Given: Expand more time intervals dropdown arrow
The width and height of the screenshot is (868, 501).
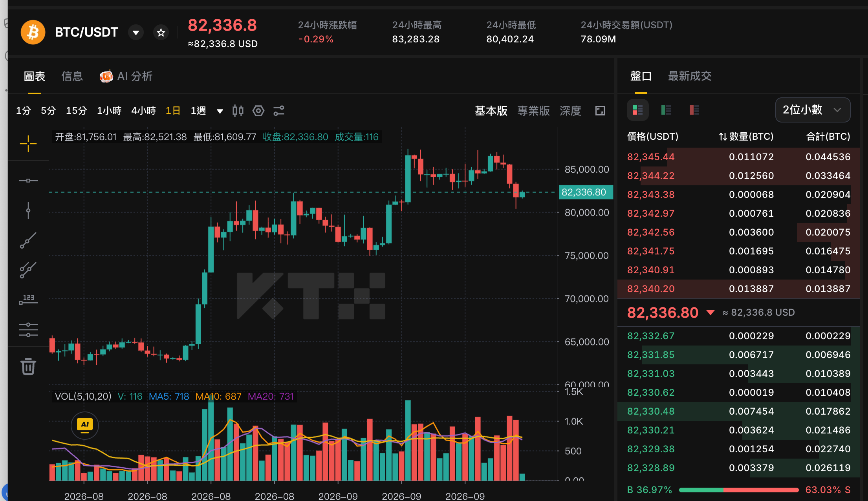Looking at the screenshot, I should click(220, 111).
